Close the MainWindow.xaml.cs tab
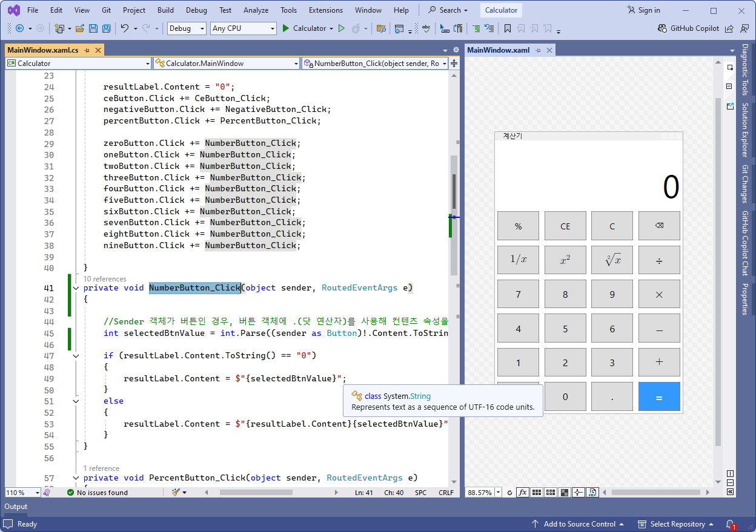Image resolution: width=756 pixels, height=532 pixels. (98, 50)
